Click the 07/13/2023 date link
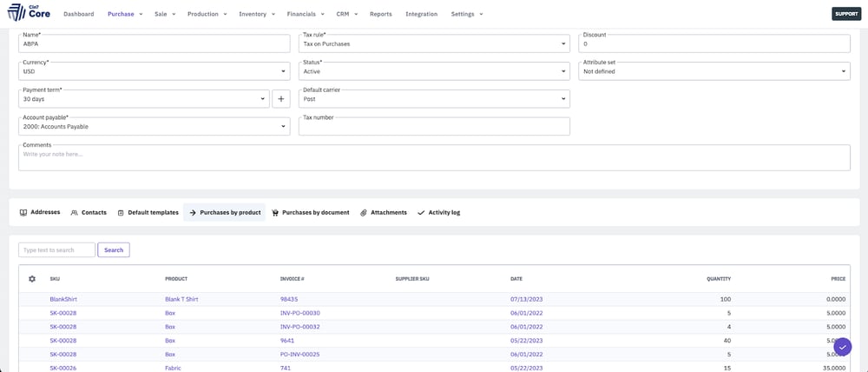 pos(527,299)
